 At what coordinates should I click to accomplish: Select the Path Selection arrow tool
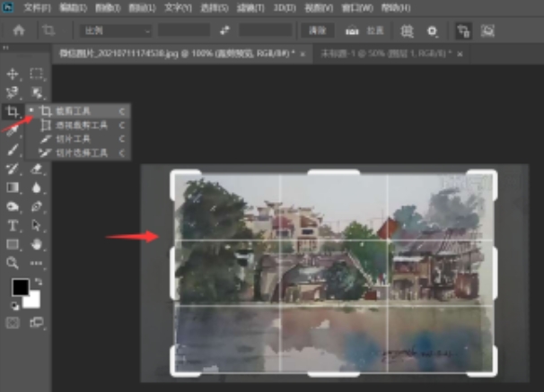coord(36,226)
